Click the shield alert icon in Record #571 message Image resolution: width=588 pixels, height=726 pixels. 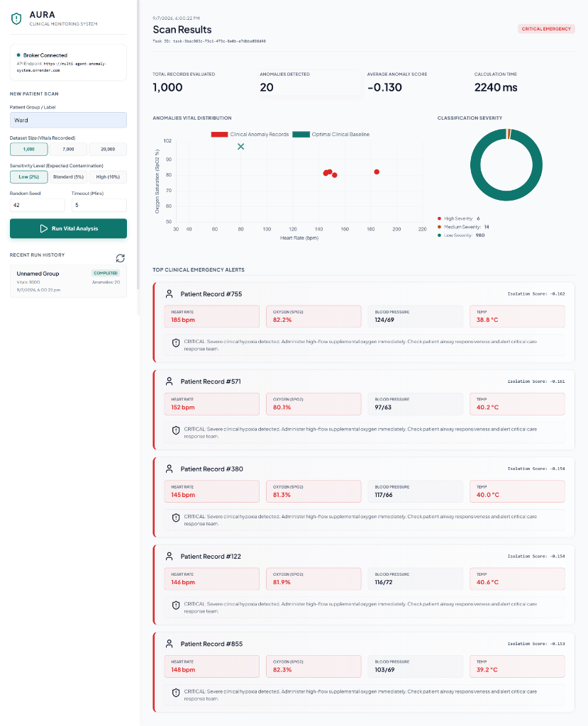pyautogui.click(x=176, y=430)
